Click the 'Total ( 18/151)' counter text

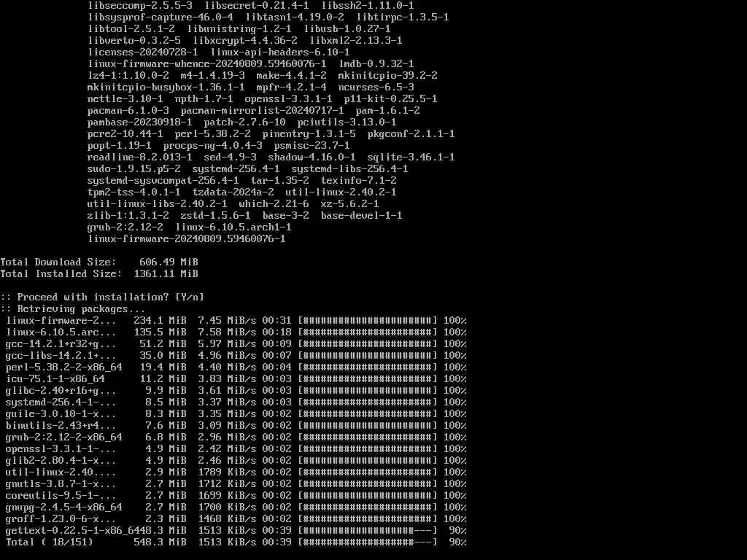50,542
